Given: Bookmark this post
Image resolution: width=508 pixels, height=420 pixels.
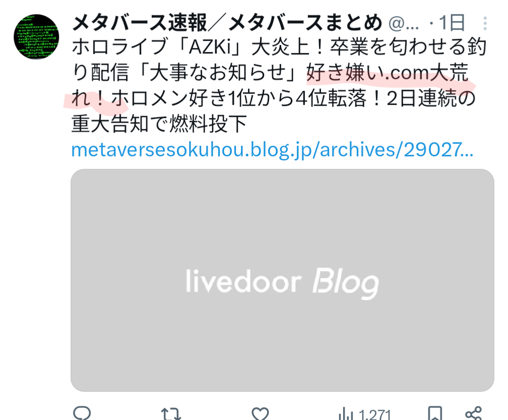Looking at the screenshot, I should pos(435,413).
